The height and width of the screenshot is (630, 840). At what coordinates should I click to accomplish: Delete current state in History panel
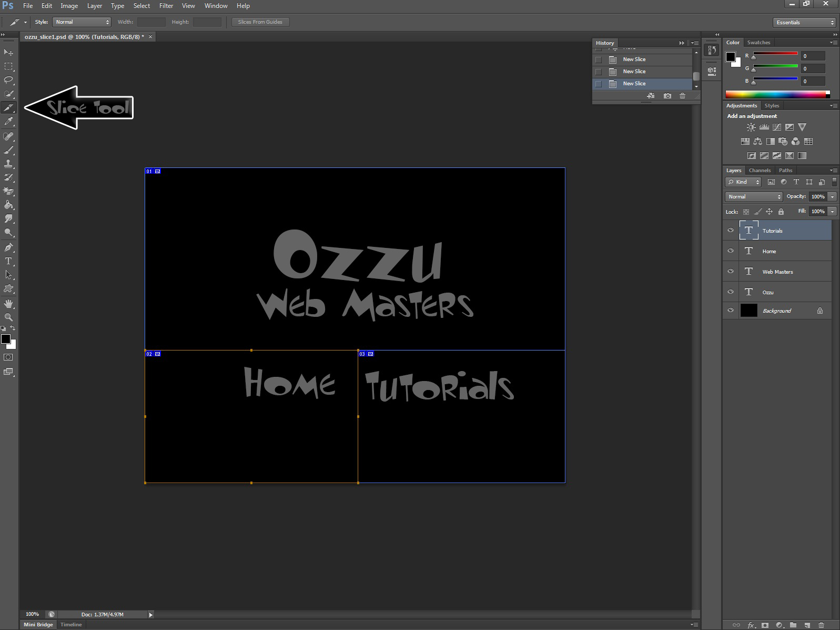682,96
